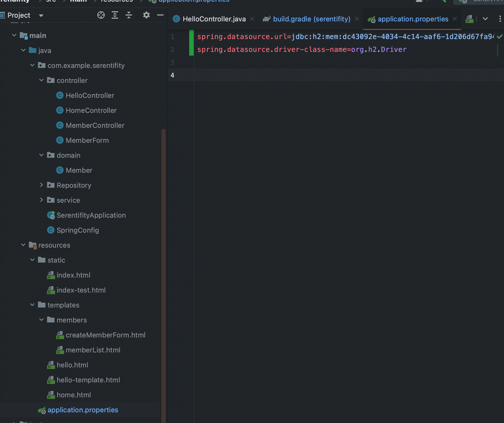Collapse the java folder
The height and width of the screenshot is (423, 504).
click(23, 50)
